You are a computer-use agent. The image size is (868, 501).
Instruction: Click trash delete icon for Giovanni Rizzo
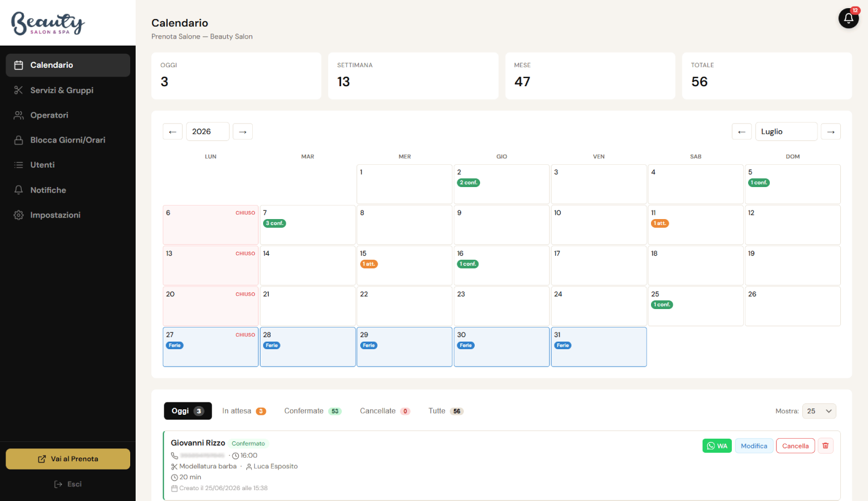826,446
